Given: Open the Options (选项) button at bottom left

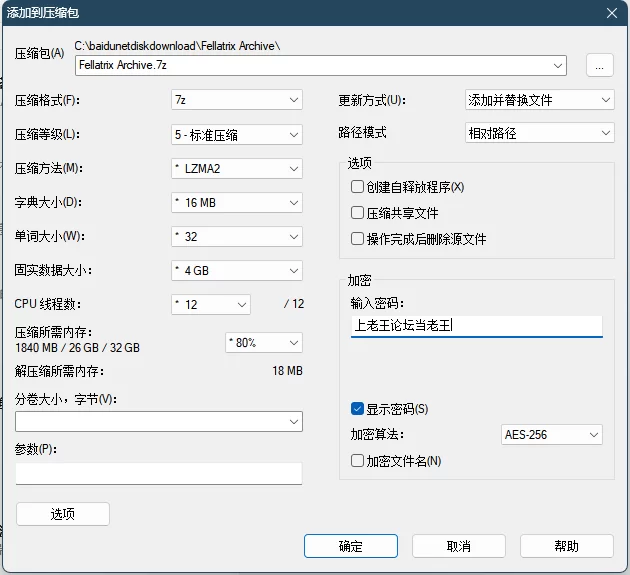Looking at the screenshot, I should pos(63,514).
